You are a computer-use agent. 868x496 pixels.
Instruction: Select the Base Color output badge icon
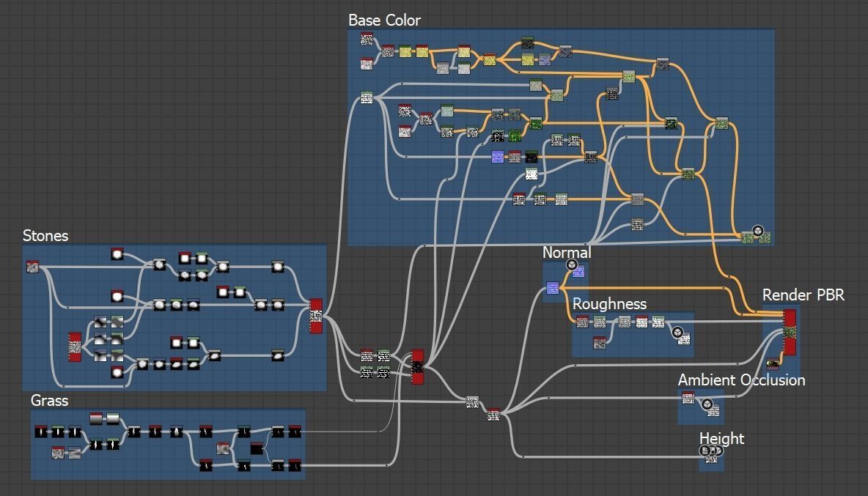(758, 231)
